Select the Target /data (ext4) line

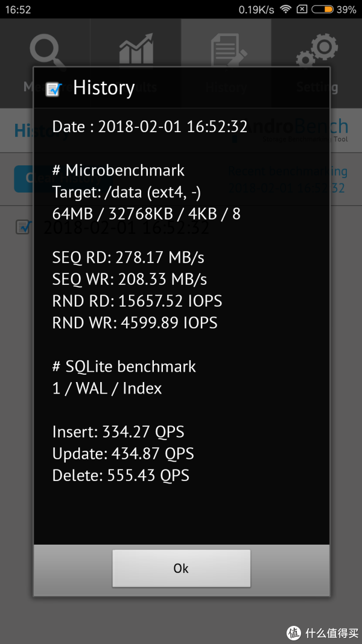[127, 193]
